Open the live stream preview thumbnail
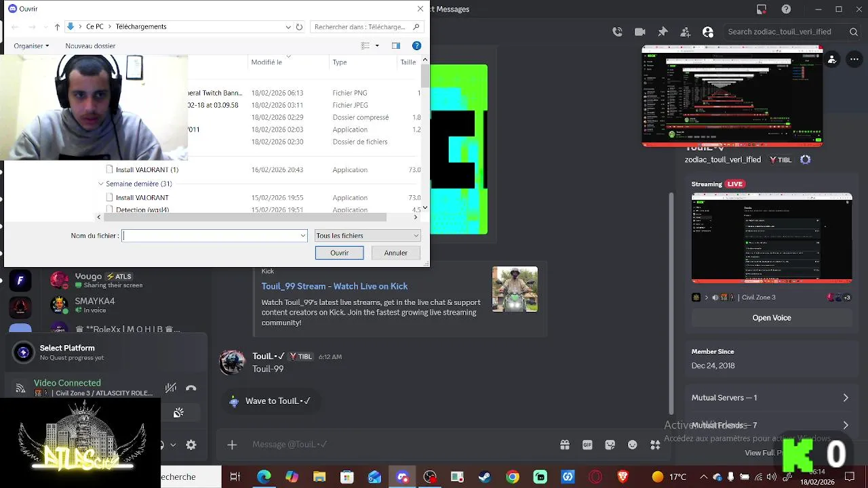 pyautogui.click(x=772, y=238)
